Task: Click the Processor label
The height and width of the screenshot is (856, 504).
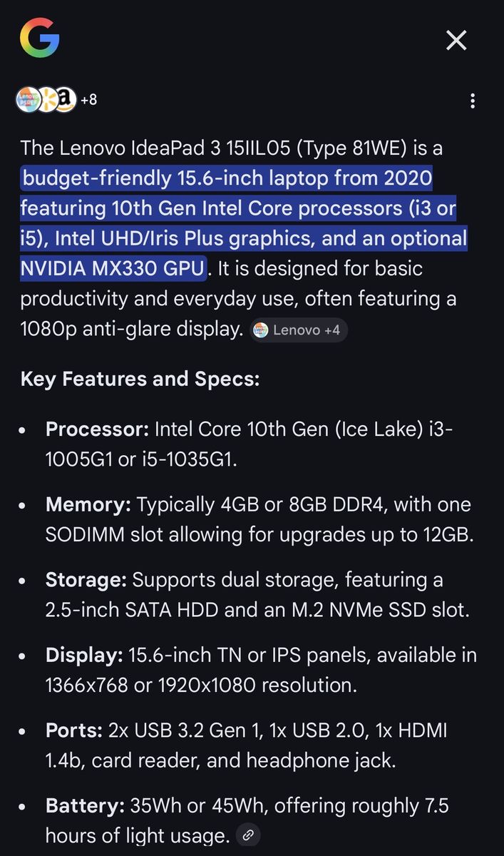Action: tap(97, 429)
